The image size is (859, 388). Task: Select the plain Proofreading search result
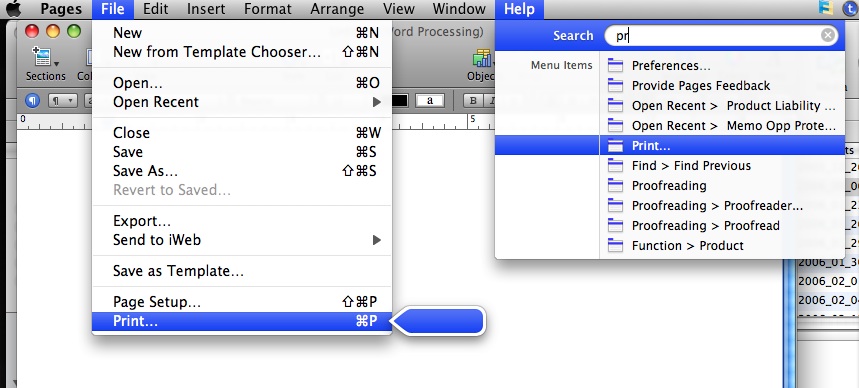coord(722,185)
